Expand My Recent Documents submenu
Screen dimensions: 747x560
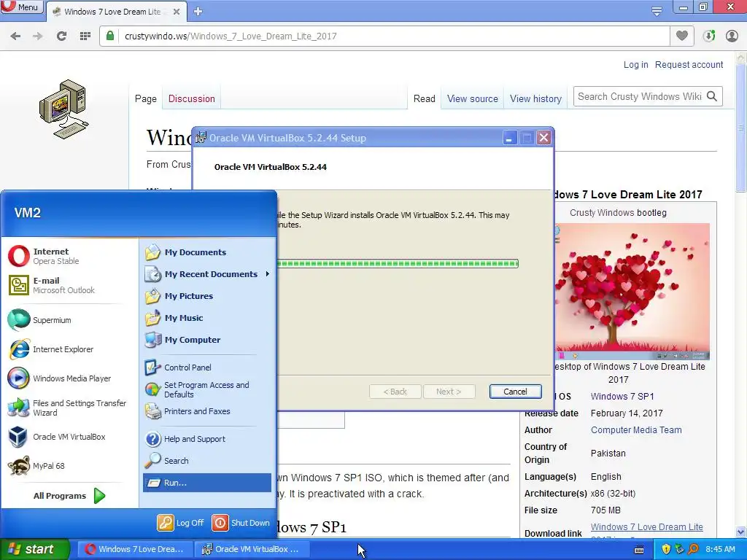[x=207, y=274]
